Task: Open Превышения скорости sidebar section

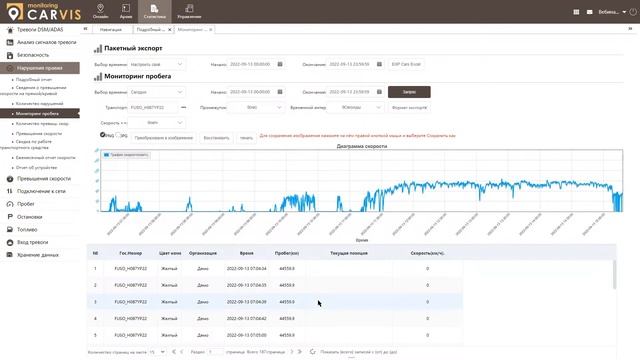Action: [44, 178]
